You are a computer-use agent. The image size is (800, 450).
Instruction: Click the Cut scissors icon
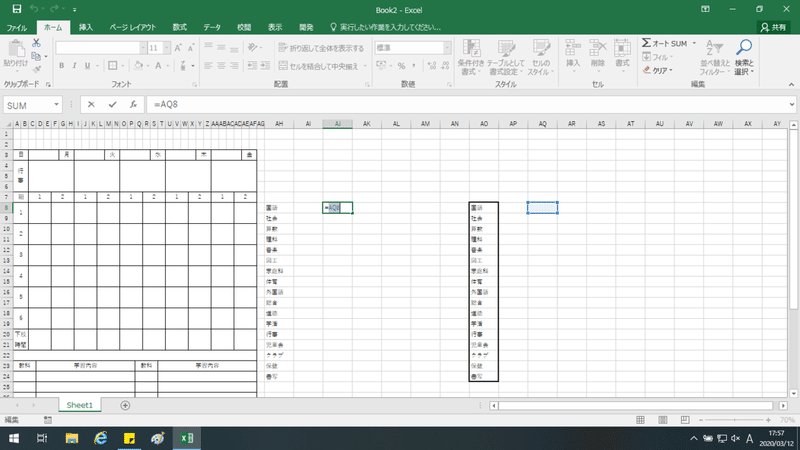(36, 43)
